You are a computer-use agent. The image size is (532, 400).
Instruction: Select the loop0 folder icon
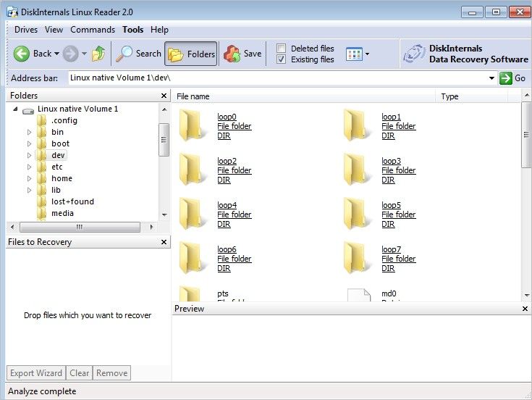(x=191, y=125)
